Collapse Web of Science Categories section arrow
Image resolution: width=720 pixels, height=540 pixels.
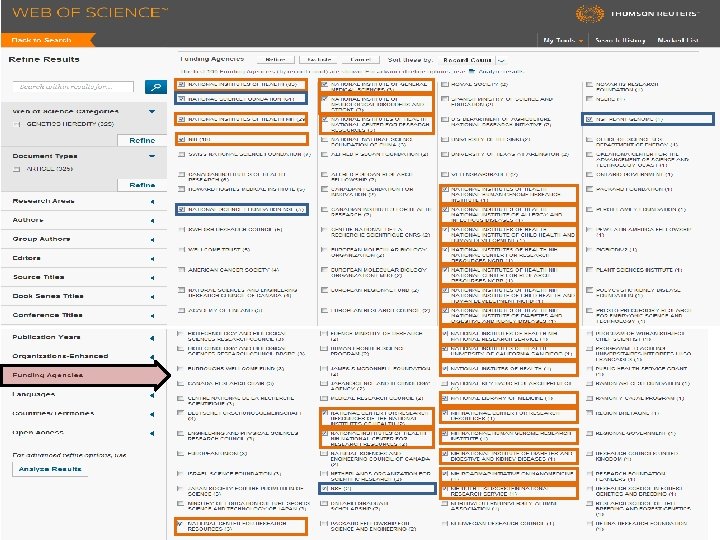(152, 112)
